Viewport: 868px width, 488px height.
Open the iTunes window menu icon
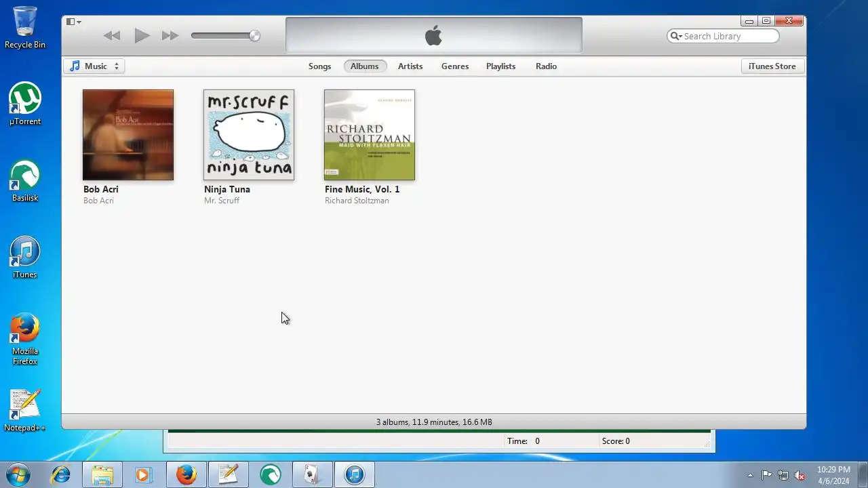point(73,22)
